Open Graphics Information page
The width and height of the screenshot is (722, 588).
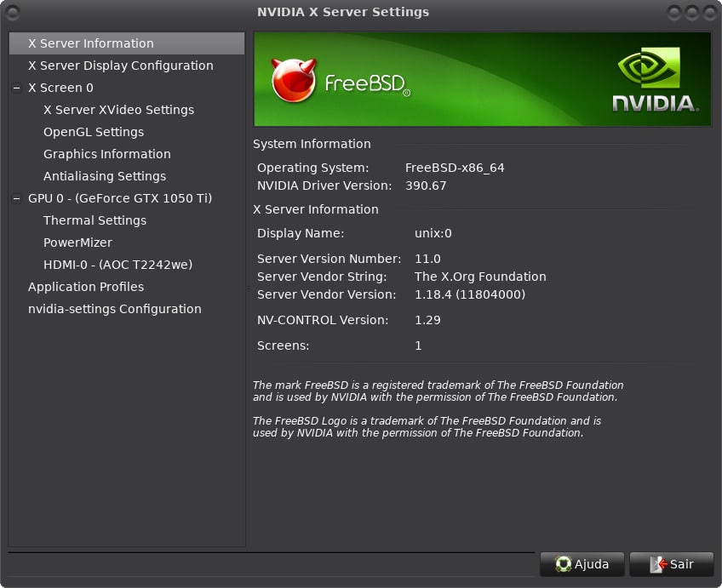pyautogui.click(x=106, y=154)
